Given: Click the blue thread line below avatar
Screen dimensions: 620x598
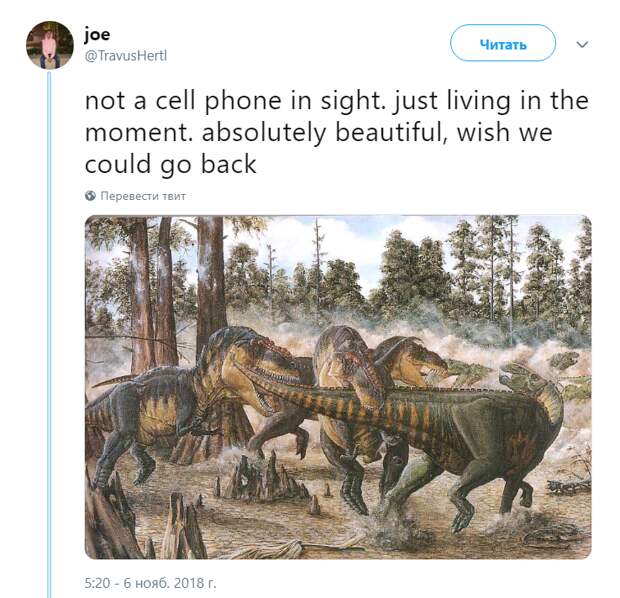Looking at the screenshot, I should point(49,334).
